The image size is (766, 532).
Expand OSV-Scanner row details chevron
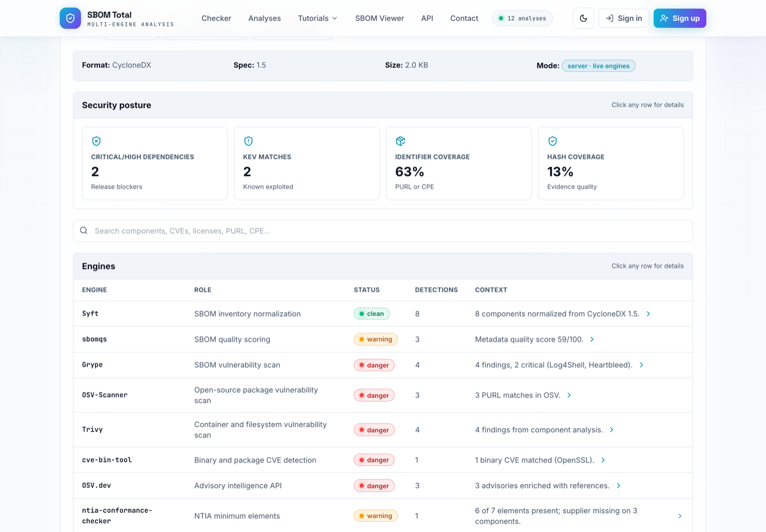click(569, 395)
